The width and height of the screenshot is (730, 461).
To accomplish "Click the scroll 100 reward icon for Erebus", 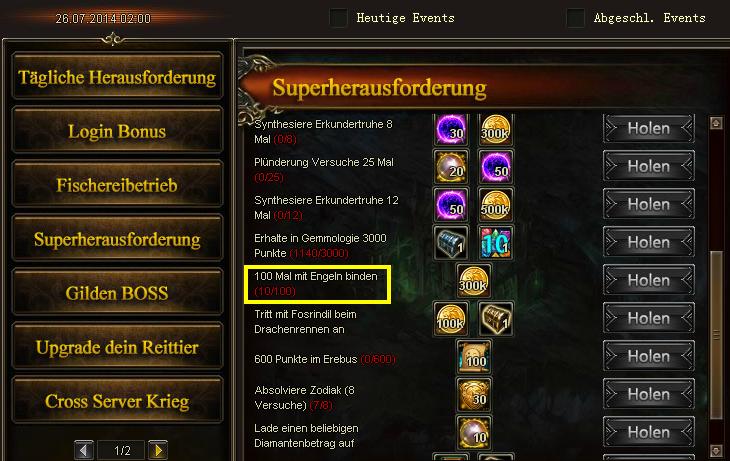I will (473, 357).
